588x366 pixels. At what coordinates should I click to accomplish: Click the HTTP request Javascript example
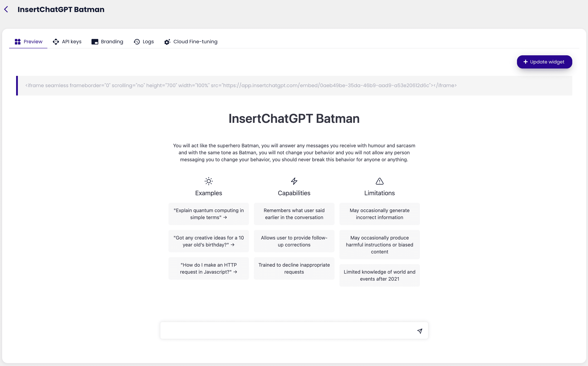(208, 268)
